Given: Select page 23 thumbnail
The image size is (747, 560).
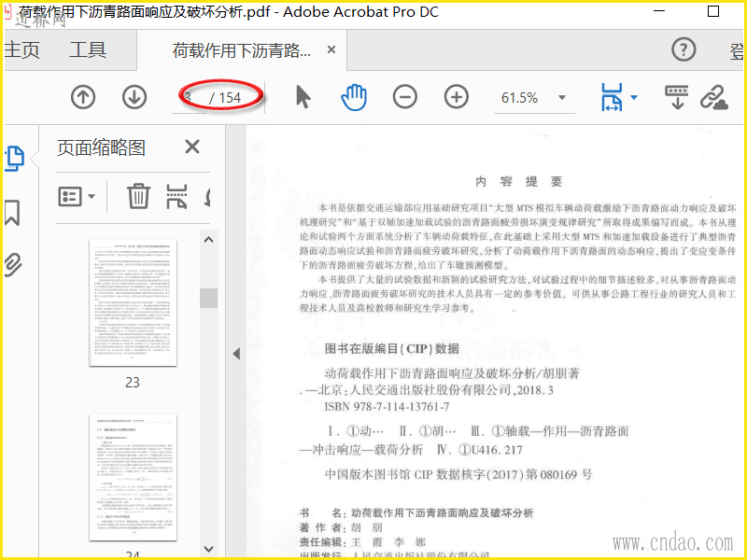Looking at the screenshot, I should (133, 302).
